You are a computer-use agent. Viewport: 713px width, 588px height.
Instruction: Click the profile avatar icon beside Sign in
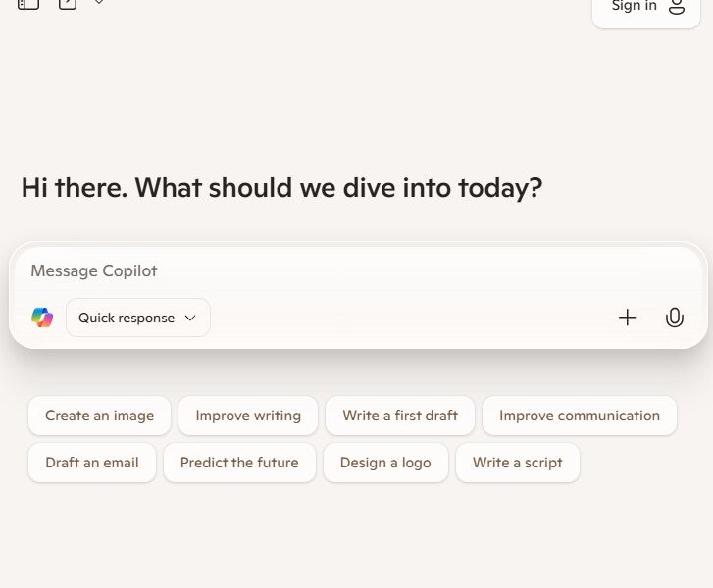click(677, 6)
